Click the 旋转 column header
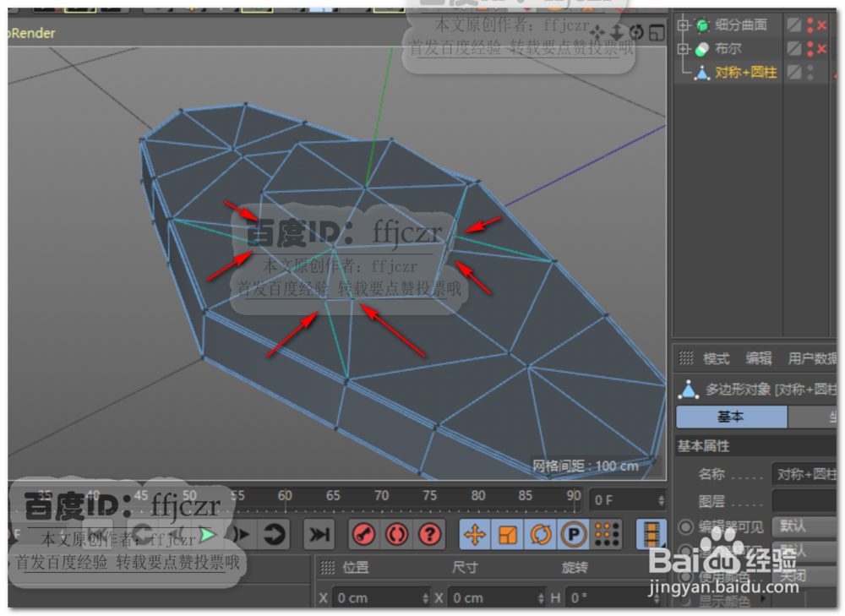Screen dimensions: 845x616 (x=575, y=568)
